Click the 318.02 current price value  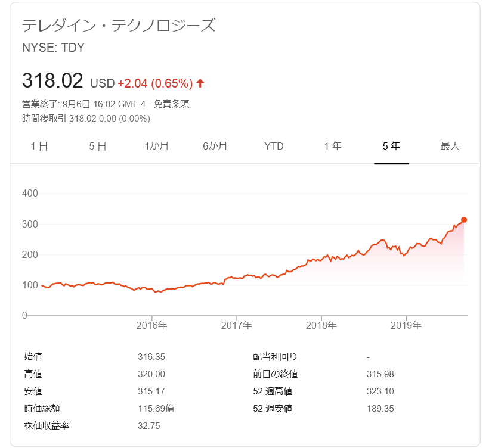53,81
